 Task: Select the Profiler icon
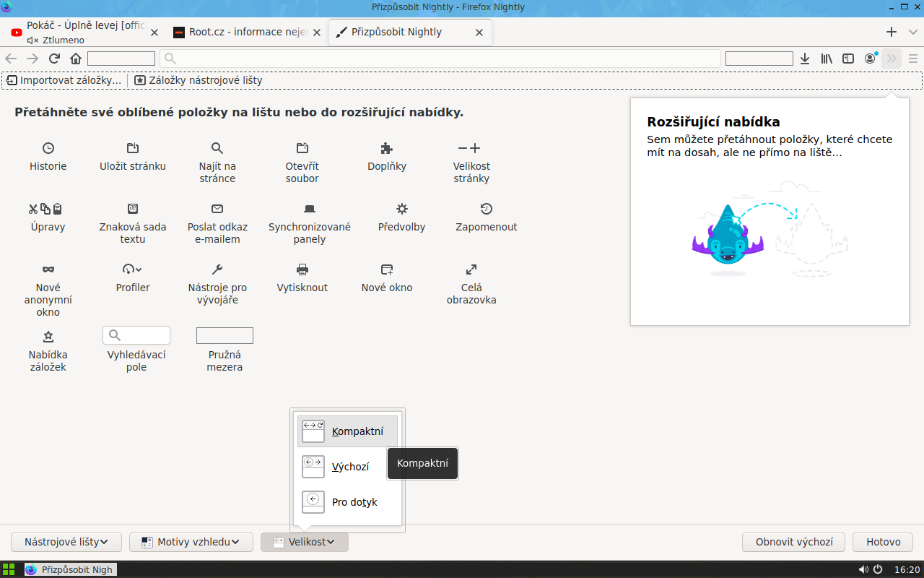point(133,269)
